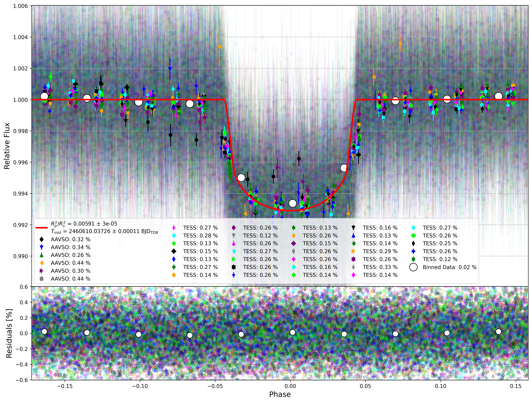This screenshot has width=532, height=402.
Task: Click the y-axis tick label "1.002"
Action: 20,69
